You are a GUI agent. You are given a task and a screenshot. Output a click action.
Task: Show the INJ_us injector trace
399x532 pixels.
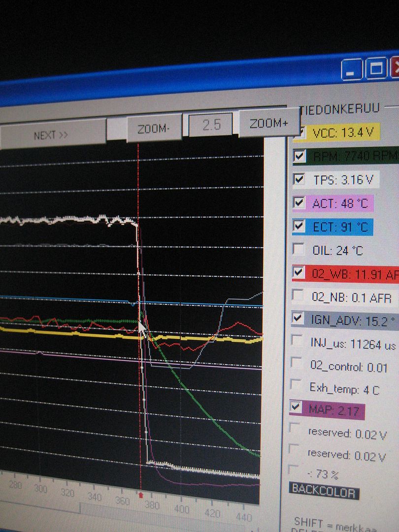[x=298, y=341]
